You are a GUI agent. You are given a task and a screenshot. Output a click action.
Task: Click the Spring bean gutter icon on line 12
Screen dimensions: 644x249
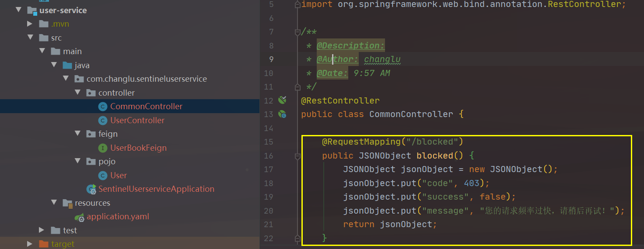pos(282,100)
